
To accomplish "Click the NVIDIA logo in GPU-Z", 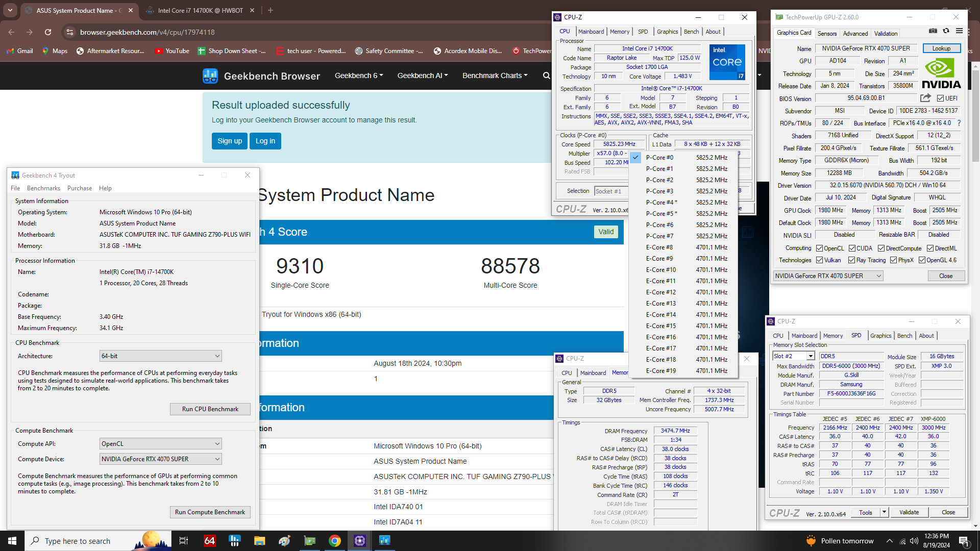I will (941, 73).
